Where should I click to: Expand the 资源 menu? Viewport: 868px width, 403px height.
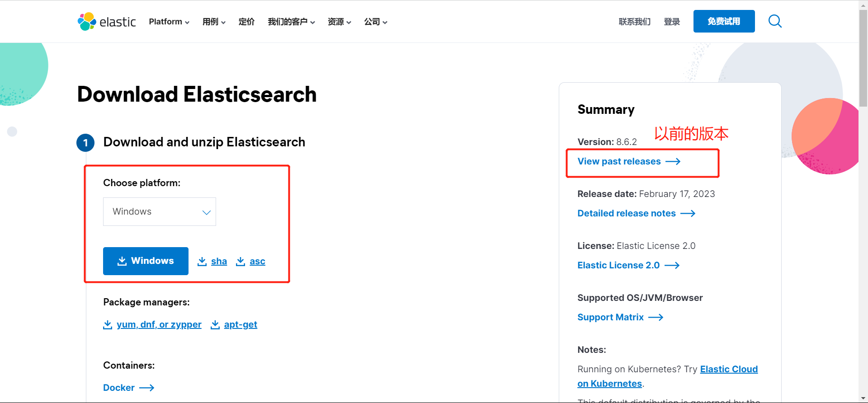click(340, 22)
